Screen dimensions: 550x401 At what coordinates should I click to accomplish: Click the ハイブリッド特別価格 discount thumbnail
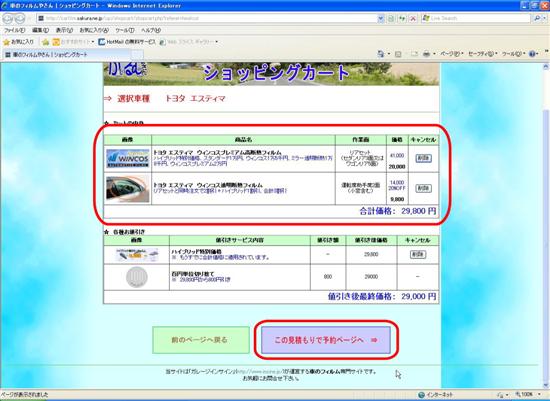(137, 254)
